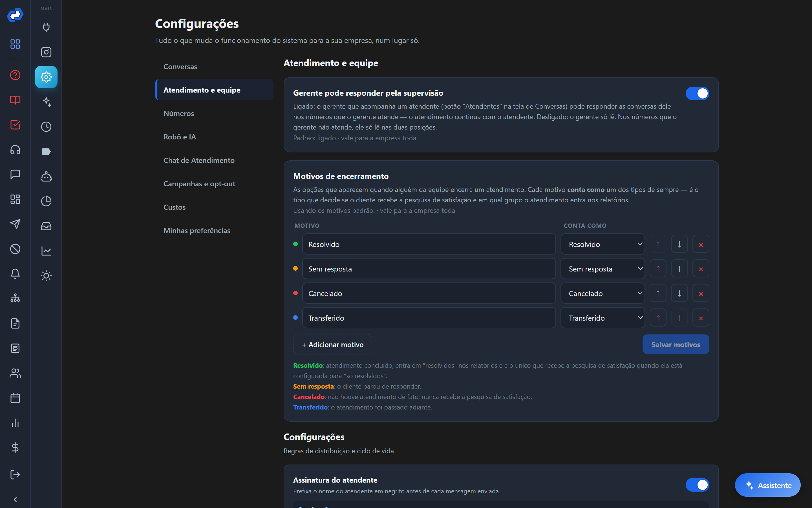812x508 pixels.
Task: Open the sparkles AI icon in sidebar
Action: (x=46, y=102)
